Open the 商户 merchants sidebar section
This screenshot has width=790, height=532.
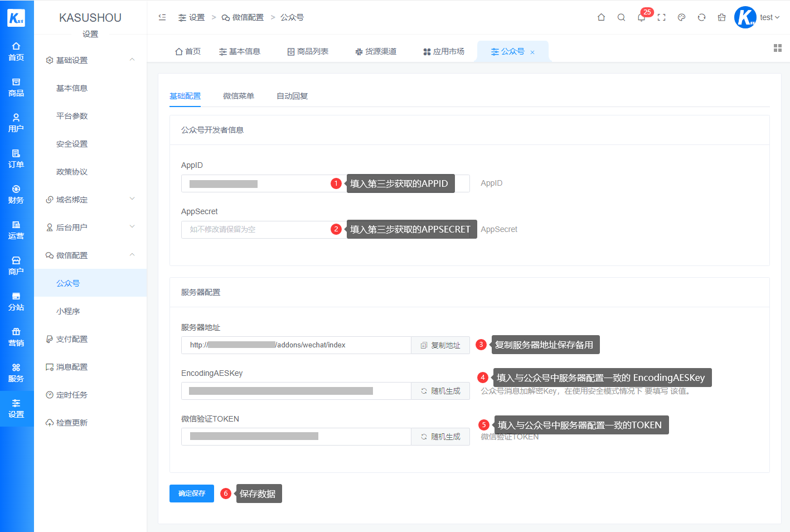tap(16, 266)
